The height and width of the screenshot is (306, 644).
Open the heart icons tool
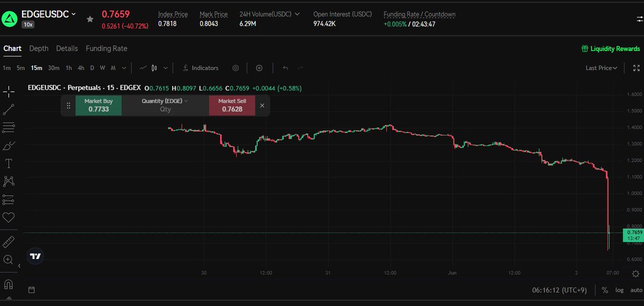[9, 217]
